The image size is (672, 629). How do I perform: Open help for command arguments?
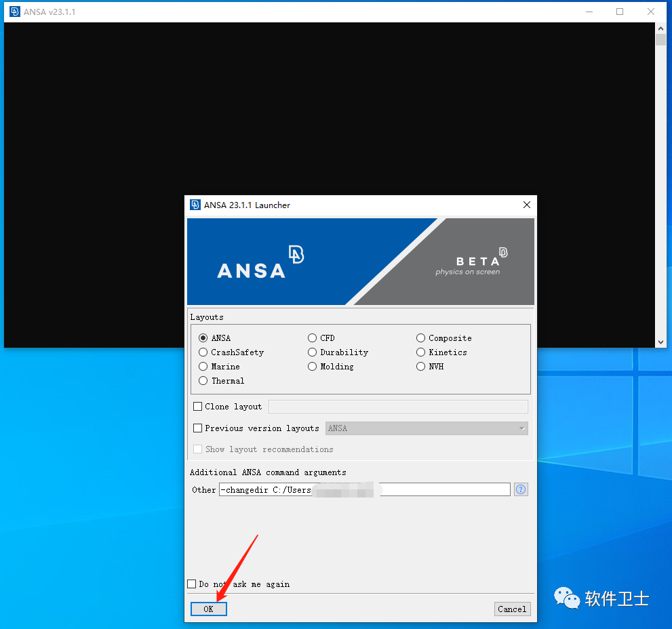[521, 489]
